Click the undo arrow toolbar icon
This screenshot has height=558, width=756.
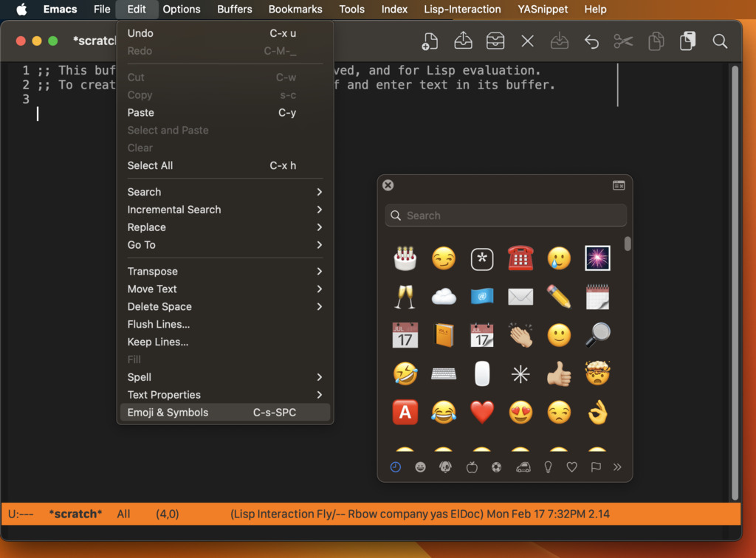pyautogui.click(x=591, y=42)
